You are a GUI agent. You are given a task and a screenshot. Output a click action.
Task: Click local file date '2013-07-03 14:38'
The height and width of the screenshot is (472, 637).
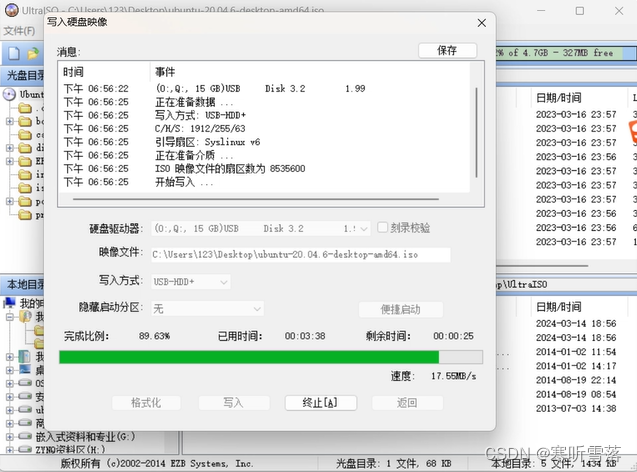pyautogui.click(x=576, y=409)
